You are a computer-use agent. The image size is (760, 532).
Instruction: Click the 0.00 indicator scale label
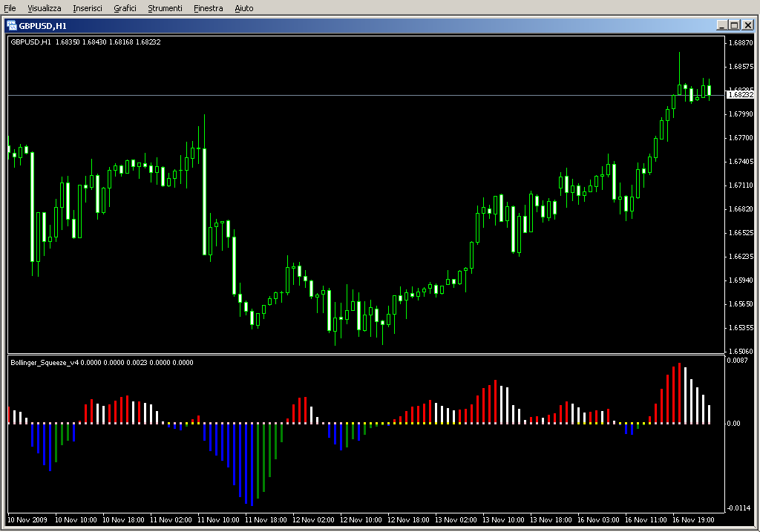[733, 424]
